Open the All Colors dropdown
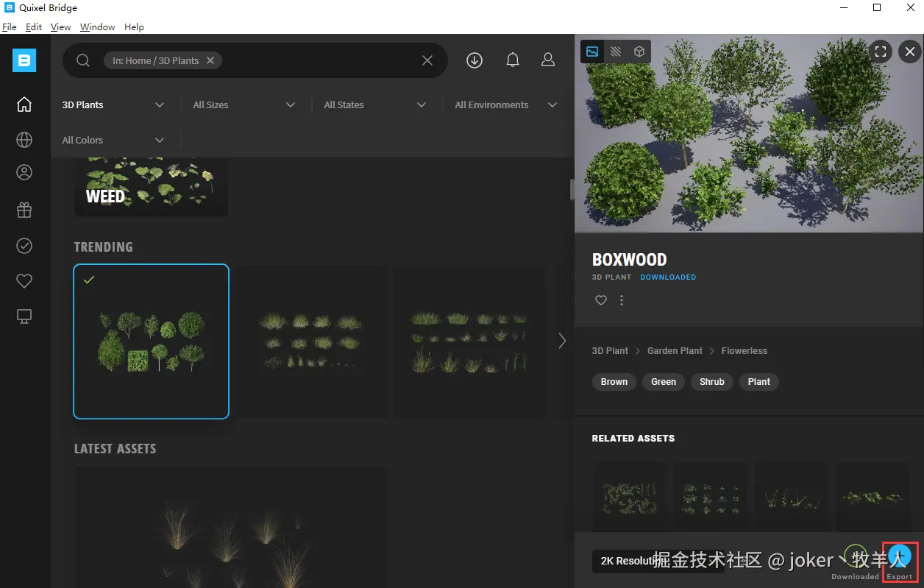The image size is (924, 588). point(113,140)
